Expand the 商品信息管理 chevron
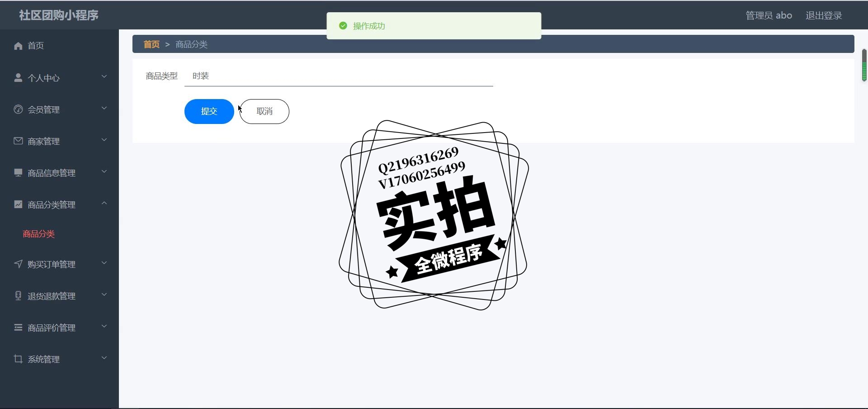This screenshot has width=868, height=409. [104, 171]
